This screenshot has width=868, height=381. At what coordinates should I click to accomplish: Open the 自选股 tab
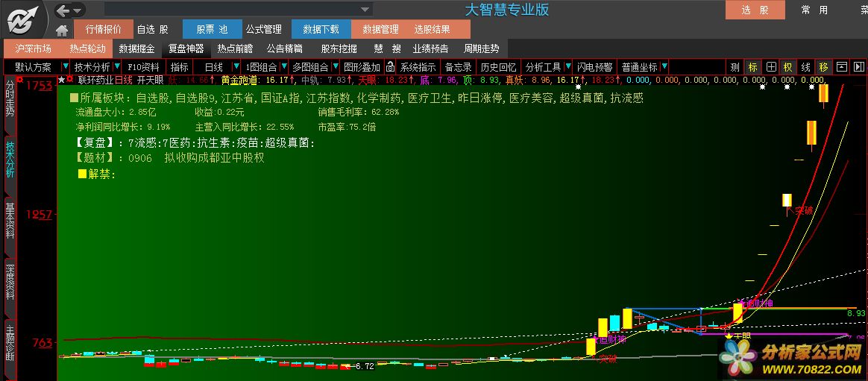[153, 29]
